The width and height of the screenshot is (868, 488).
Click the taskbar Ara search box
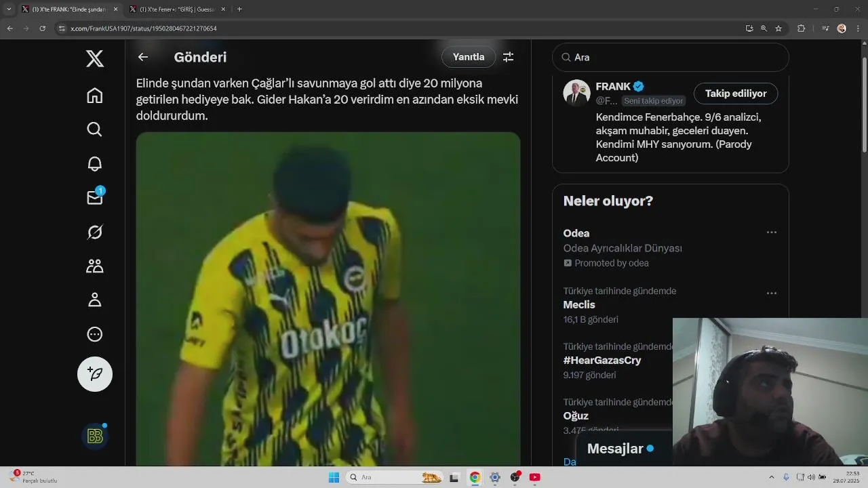click(x=396, y=477)
